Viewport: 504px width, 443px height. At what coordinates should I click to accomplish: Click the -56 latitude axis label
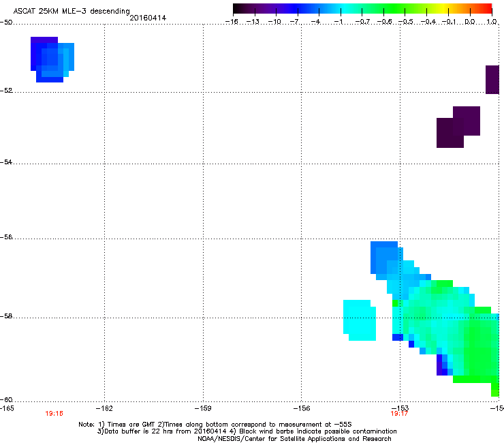coord(6,237)
